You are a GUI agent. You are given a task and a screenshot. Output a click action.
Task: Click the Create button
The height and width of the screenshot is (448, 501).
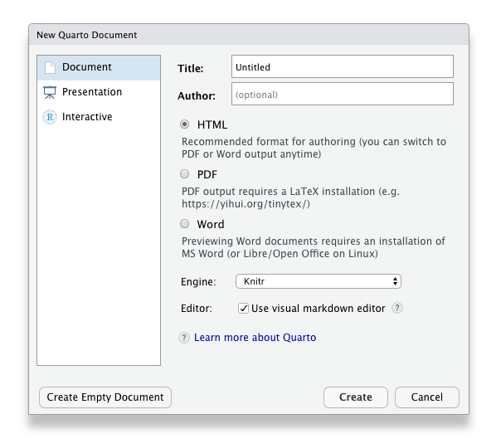coord(356,397)
